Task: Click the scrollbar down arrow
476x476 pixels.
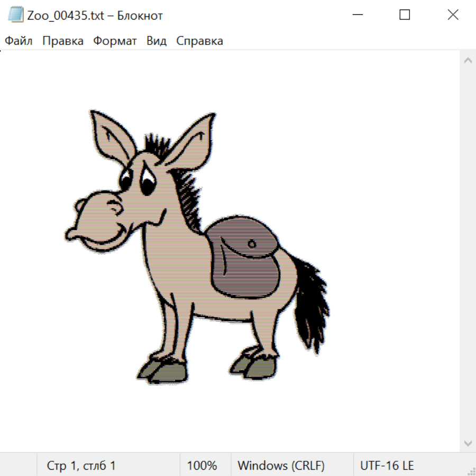Action: (468, 443)
